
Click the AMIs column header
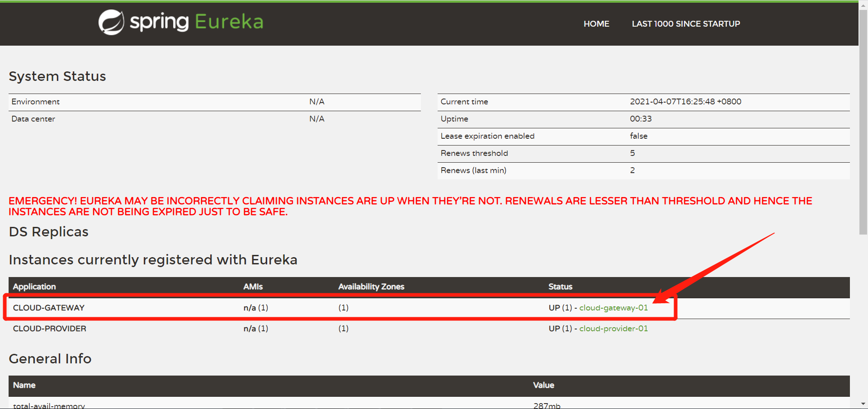[253, 287]
